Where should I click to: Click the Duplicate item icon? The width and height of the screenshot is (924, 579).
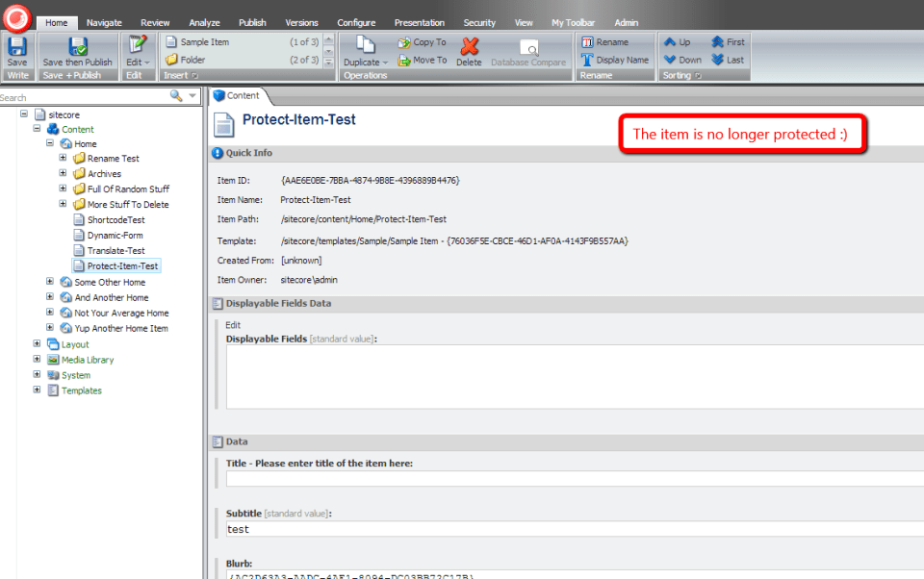click(x=366, y=48)
